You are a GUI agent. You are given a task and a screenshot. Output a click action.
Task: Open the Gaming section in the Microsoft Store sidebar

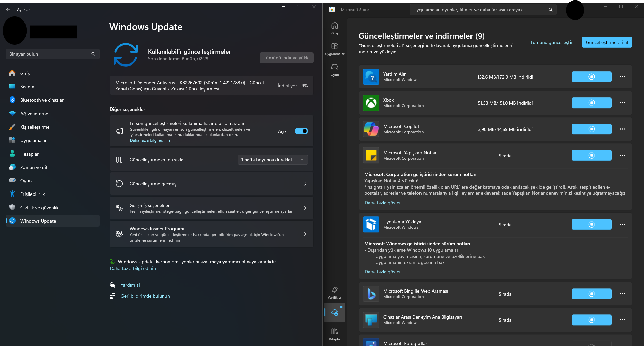[x=335, y=70]
